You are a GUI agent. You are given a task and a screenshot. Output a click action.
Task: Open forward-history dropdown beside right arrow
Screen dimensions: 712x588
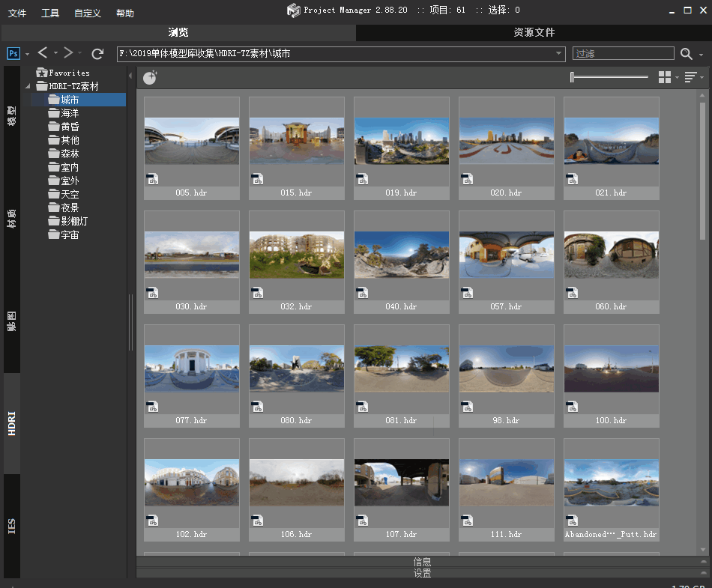point(80,53)
